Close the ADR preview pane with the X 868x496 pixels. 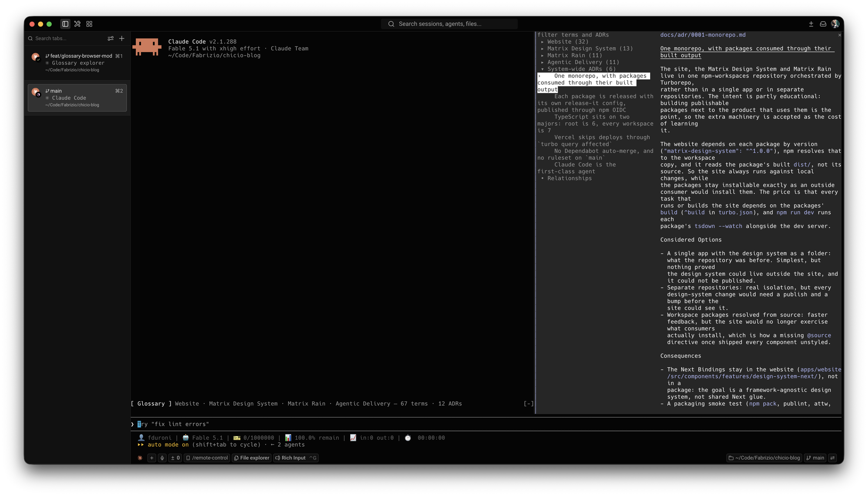click(x=839, y=35)
